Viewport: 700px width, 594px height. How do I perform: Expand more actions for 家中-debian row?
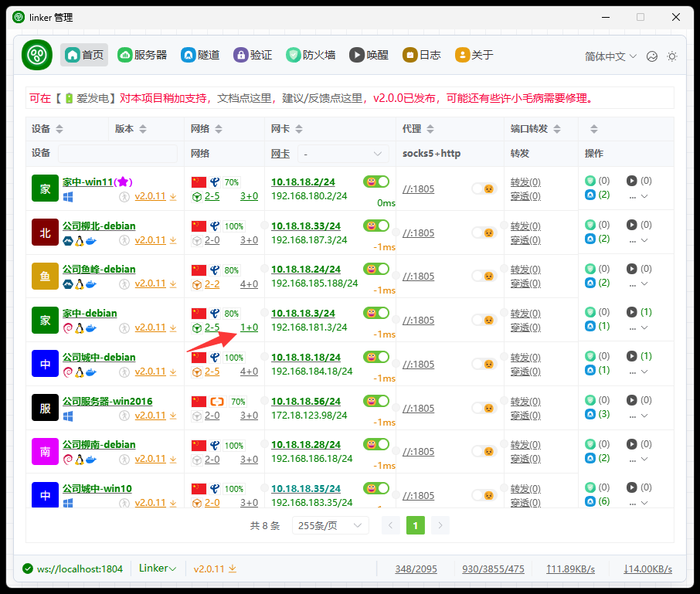(638, 328)
